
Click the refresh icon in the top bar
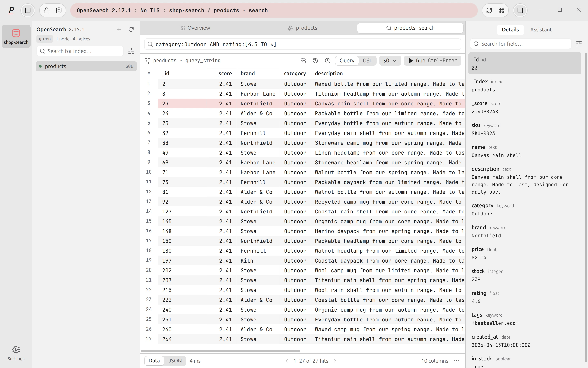489,10
